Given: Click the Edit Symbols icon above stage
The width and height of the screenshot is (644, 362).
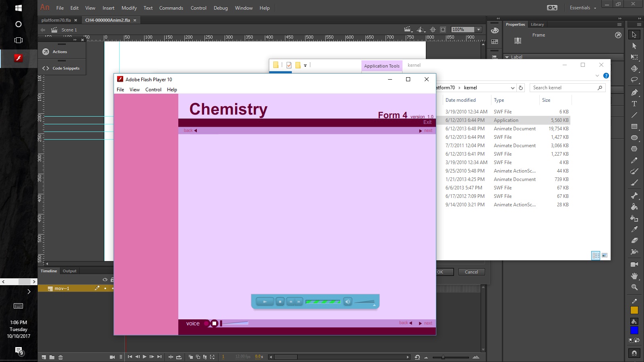Looking at the screenshot, I should [420, 30].
